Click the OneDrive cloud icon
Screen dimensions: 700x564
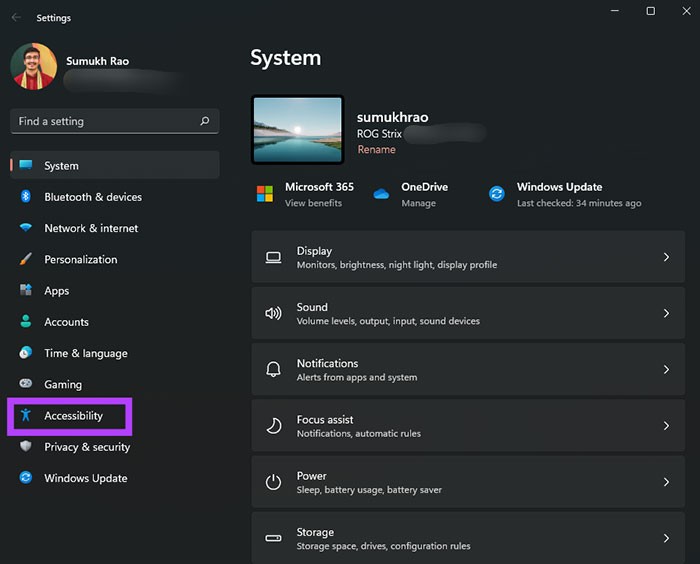[381, 194]
